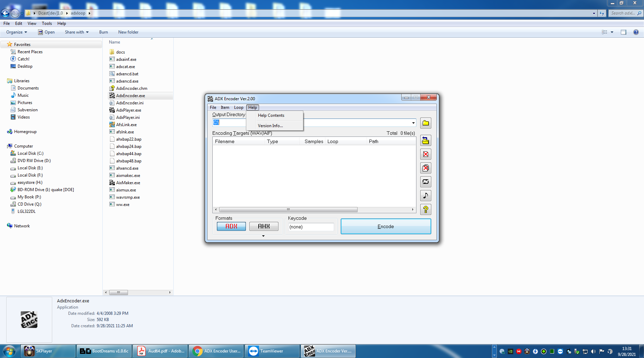Viewport: 644px width, 358px height.
Task: Click the Organize dropdown in Explorer
Action: [17, 32]
